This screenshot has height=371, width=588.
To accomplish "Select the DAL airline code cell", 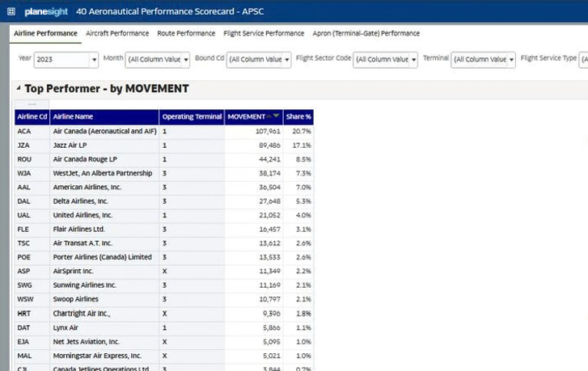I will coord(32,201).
